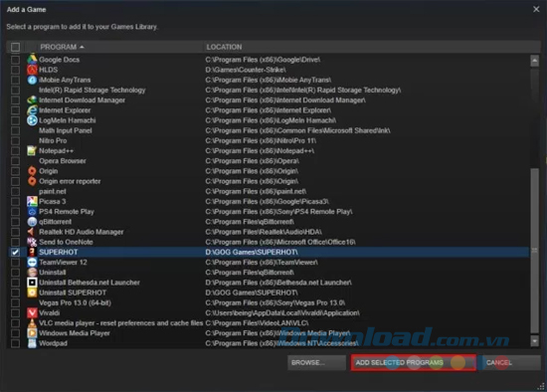The width and height of the screenshot is (547, 392).
Task: Click the Wordpad icon
Action: 32,343
